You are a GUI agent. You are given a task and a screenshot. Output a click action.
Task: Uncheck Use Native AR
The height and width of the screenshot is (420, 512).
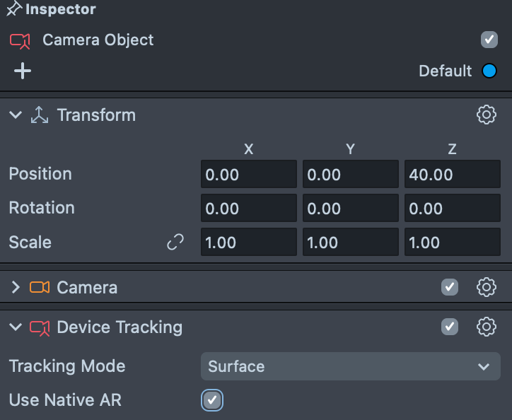(x=212, y=400)
